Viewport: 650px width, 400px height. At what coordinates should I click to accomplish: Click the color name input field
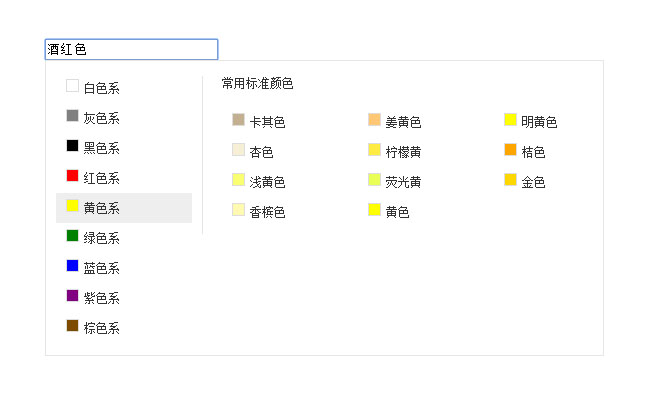click(x=131, y=49)
